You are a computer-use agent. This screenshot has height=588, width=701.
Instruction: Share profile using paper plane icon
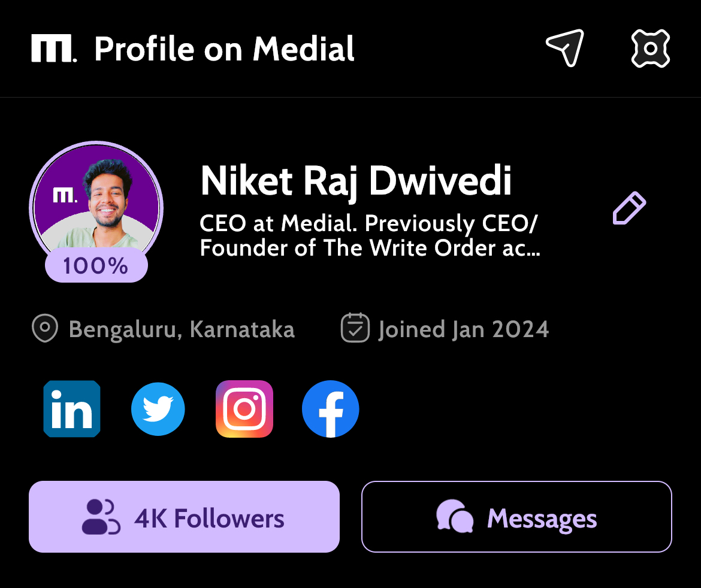click(565, 48)
